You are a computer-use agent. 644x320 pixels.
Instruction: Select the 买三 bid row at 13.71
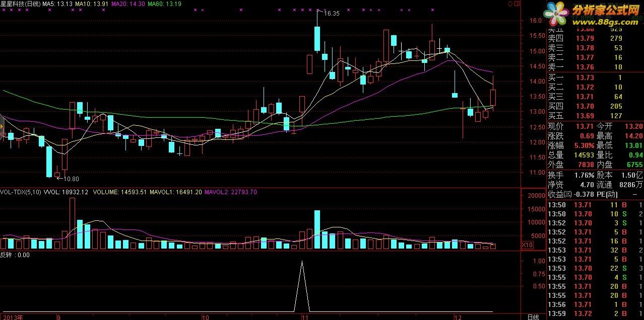595,97
